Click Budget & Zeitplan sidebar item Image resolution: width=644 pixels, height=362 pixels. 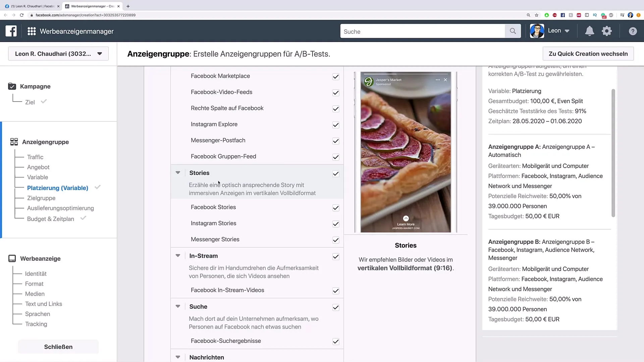50,218
